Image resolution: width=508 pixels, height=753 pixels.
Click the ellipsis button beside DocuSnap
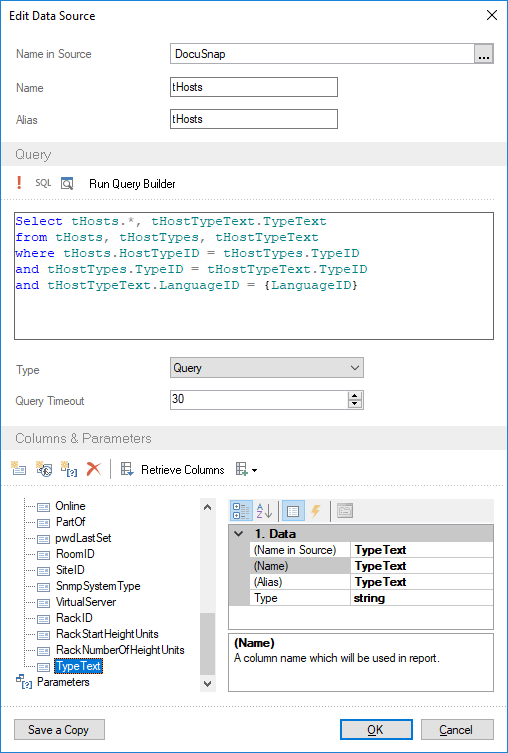[x=484, y=54]
